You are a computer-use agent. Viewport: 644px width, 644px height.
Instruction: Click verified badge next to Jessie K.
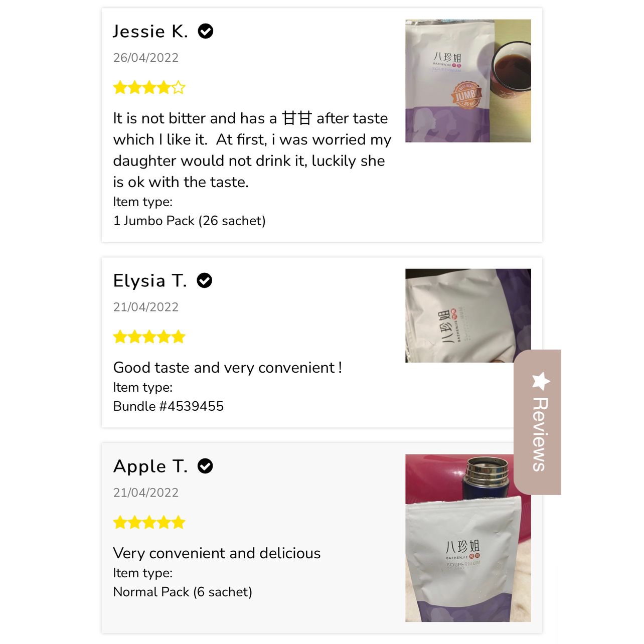[206, 31]
